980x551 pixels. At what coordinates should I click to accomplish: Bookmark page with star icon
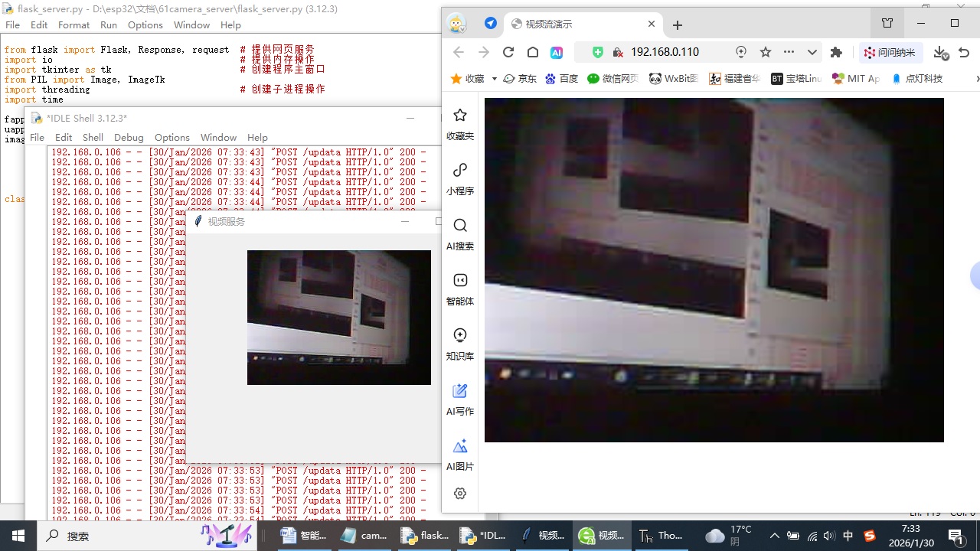[x=766, y=52]
